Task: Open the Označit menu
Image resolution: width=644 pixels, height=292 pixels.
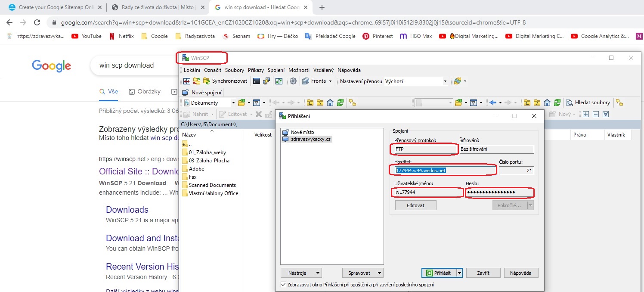Action: 213,70
